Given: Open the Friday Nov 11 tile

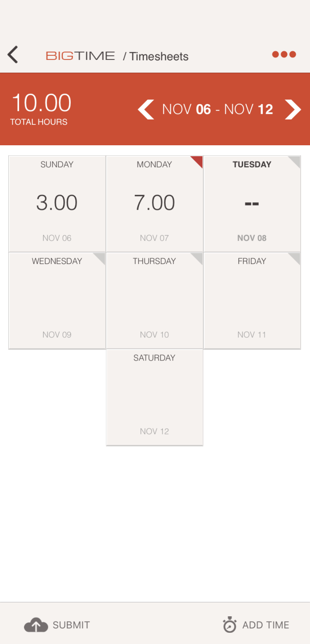Looking at the screenshot, I should 252,300.
